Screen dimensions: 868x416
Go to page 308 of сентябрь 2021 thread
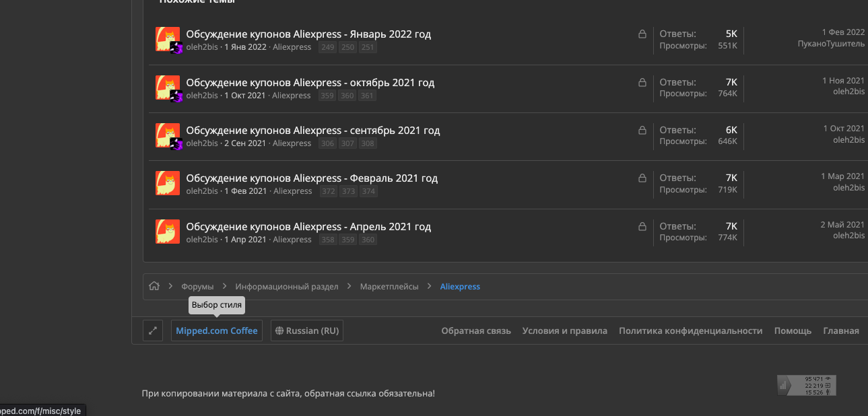click(x=367, y=143)
